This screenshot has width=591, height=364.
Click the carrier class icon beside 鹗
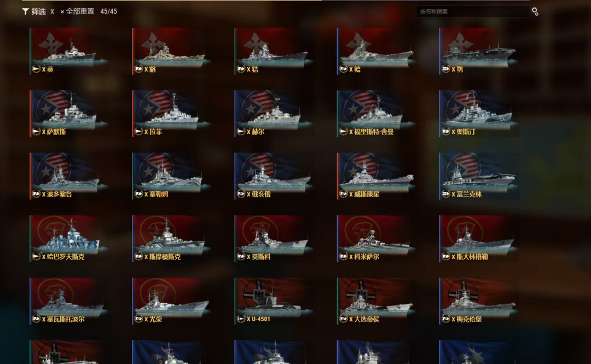[x=446, y=69]
